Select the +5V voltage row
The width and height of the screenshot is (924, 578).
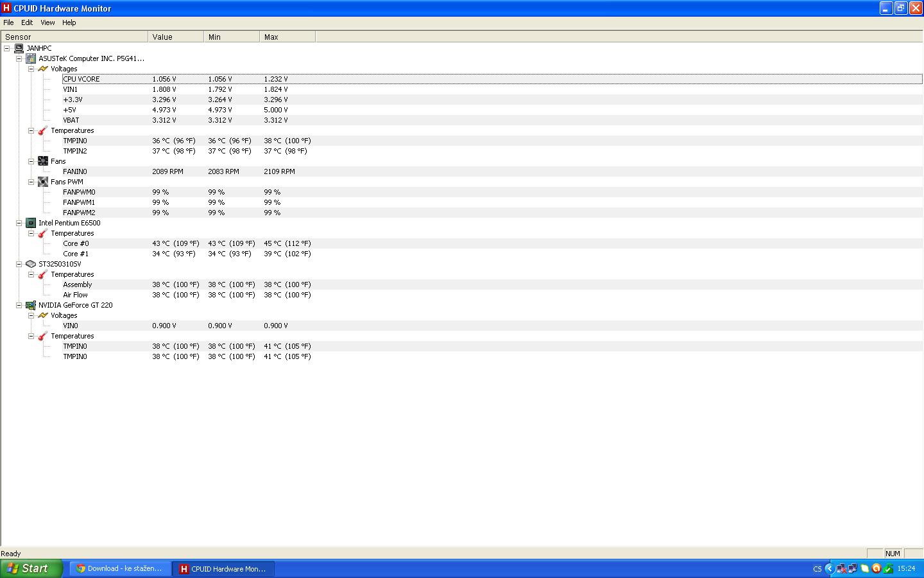coord(492,110)
